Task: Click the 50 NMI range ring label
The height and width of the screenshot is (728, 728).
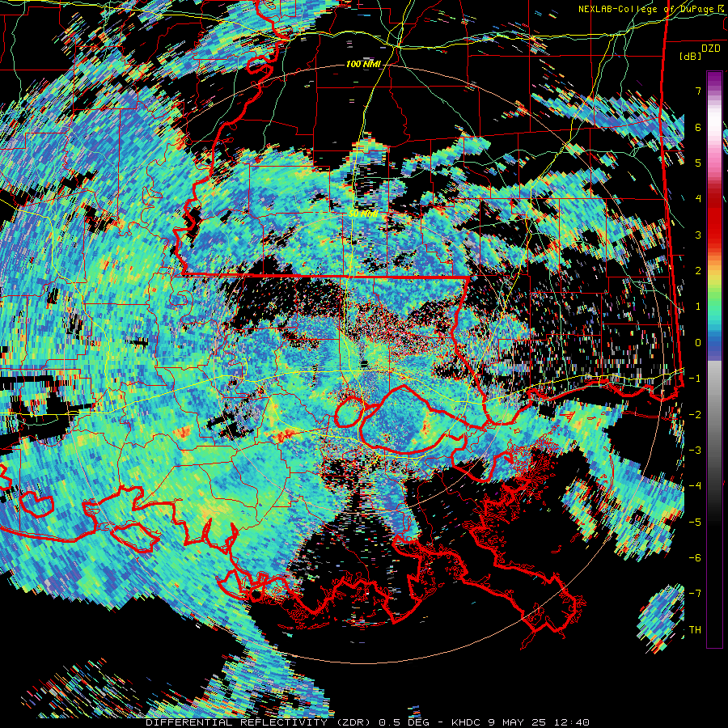Action: [362, 214]
